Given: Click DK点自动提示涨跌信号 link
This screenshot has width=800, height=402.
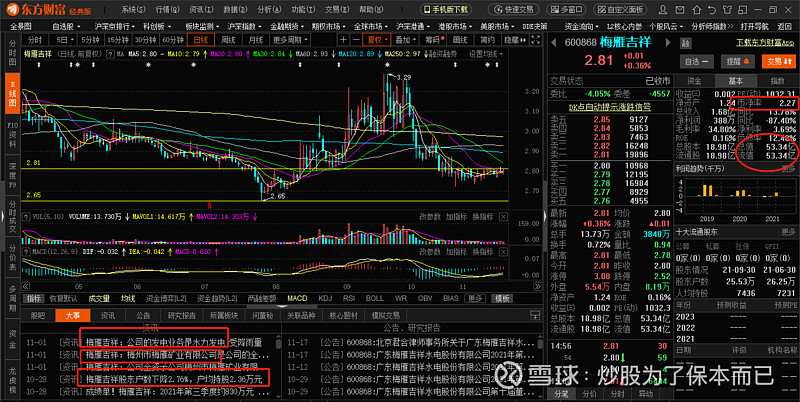Looking at the screenshot, I should click(x=610, y=107).
